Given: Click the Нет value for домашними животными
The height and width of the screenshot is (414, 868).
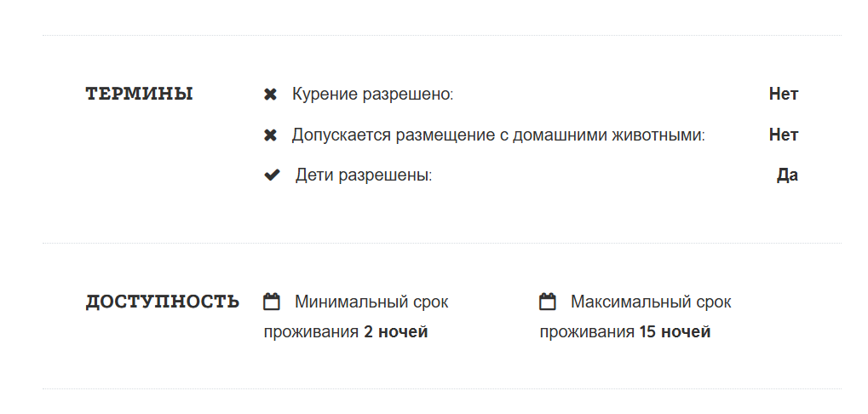Looking at the screenshot, I should tap(783, 135).
